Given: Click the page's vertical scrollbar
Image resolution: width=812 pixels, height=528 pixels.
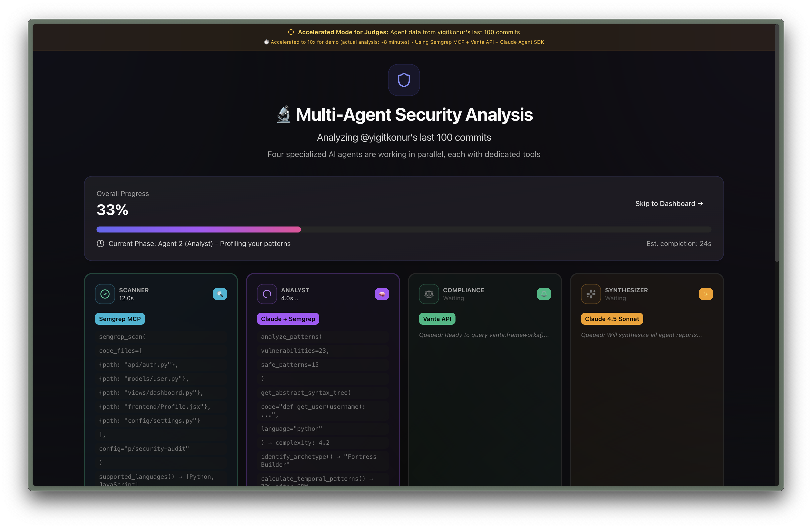Looking at the screenshot, I should [x=777, y=143].
